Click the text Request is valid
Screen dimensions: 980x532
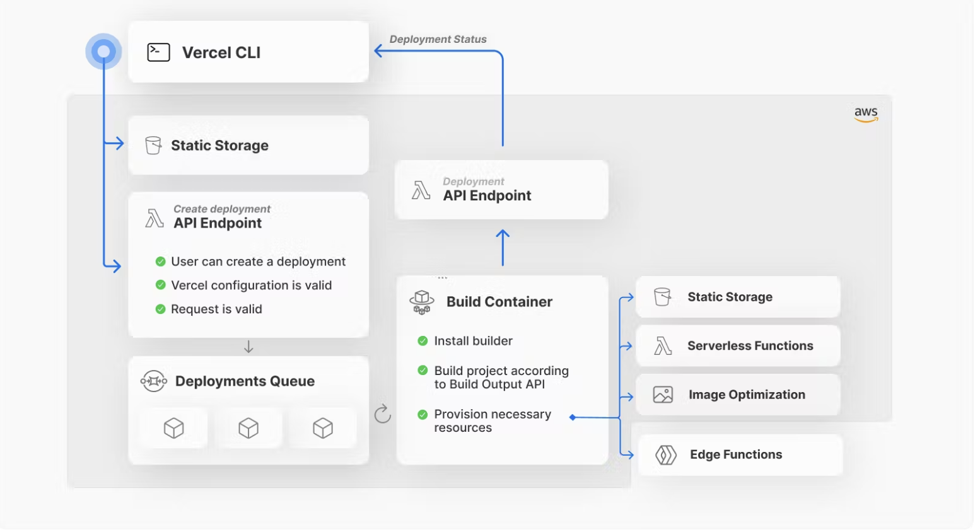tap(216, 309)
